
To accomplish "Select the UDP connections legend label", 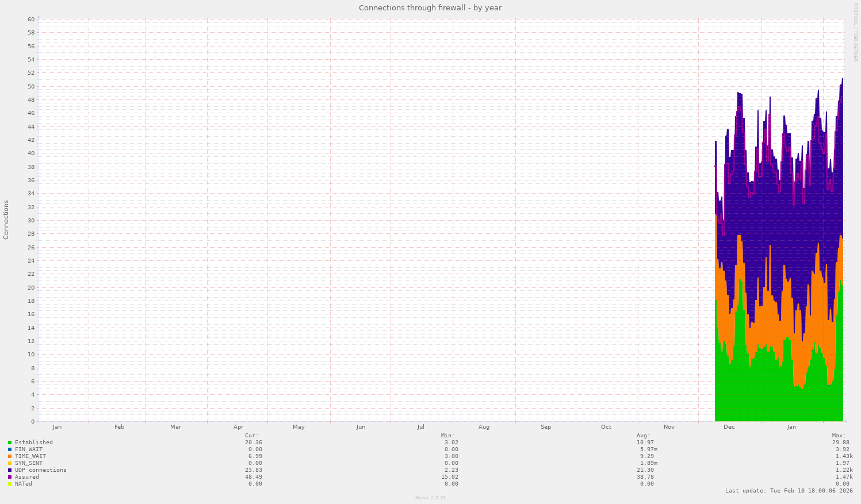I will (x=40, y=470).
